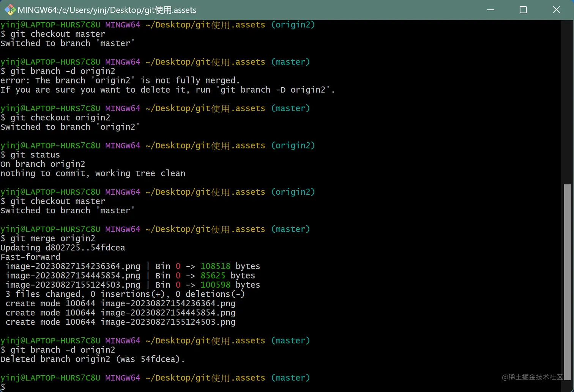
Task: Click 'create mode 100644 image-20230827154236364.png'
Action: (120, 304)
